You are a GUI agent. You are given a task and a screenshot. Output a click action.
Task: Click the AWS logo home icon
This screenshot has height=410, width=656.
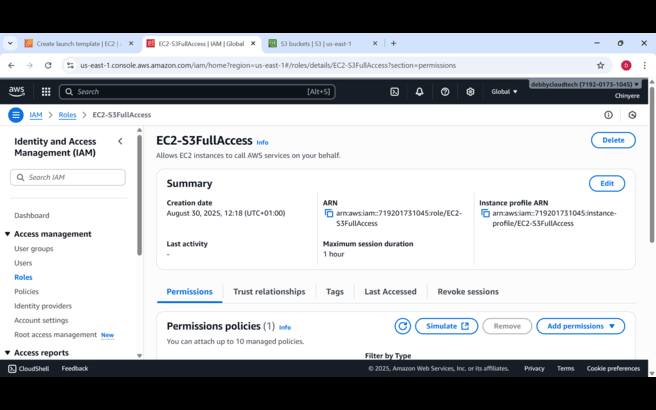17,91
